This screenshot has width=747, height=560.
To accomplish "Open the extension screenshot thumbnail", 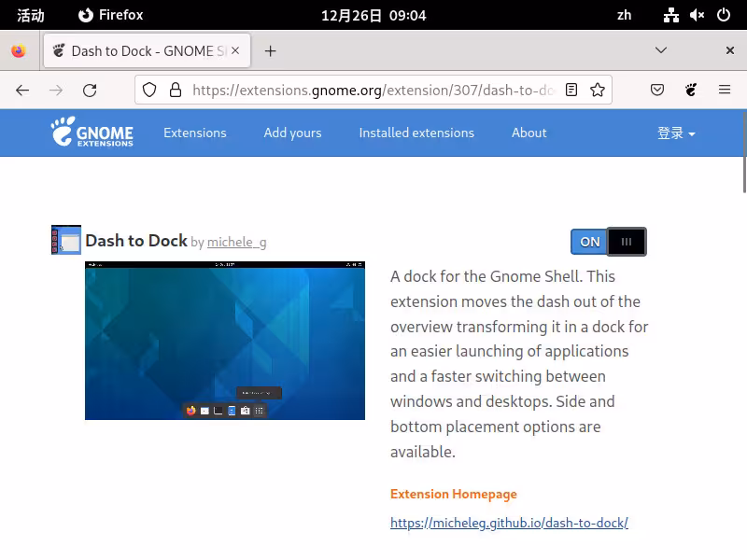I will [225, 341].
